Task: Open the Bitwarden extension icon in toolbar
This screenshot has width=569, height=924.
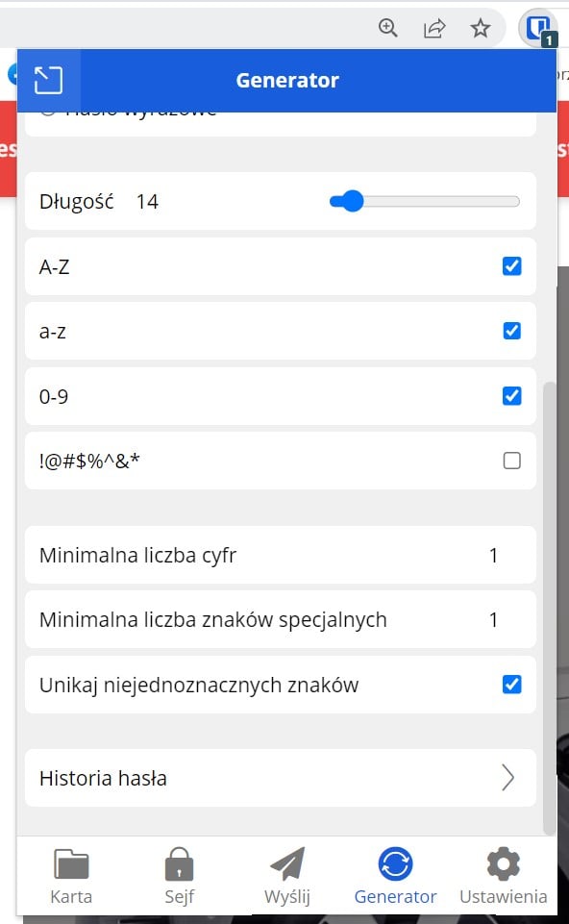Action: point(538,29)
